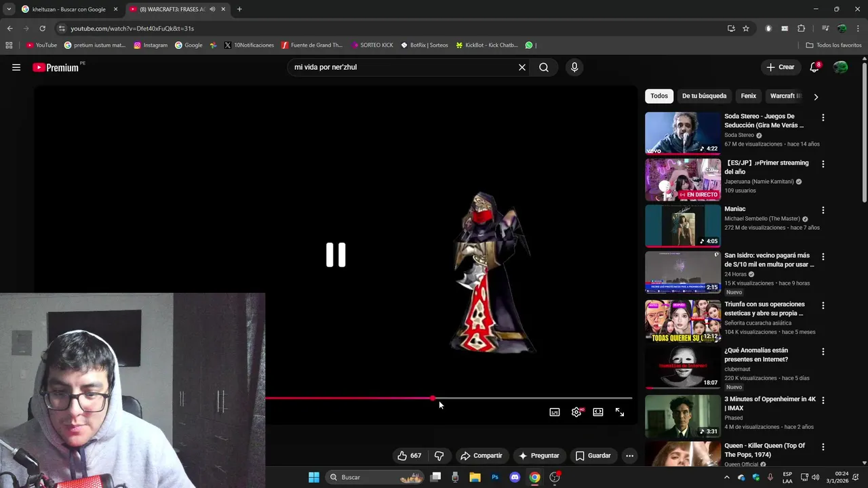
Task: Open the Chrome three-dot menu
Action: [x=859, y=28]
